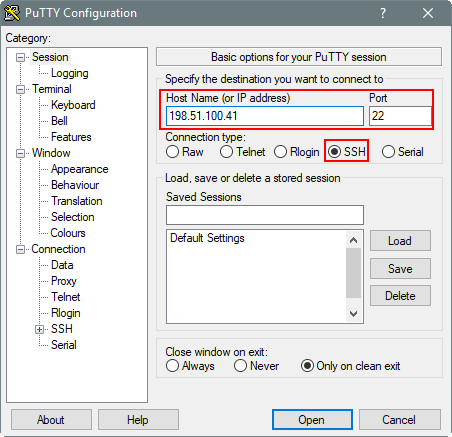Open the Session category
Screen dimensions: 452x437
tap(50, 57)
